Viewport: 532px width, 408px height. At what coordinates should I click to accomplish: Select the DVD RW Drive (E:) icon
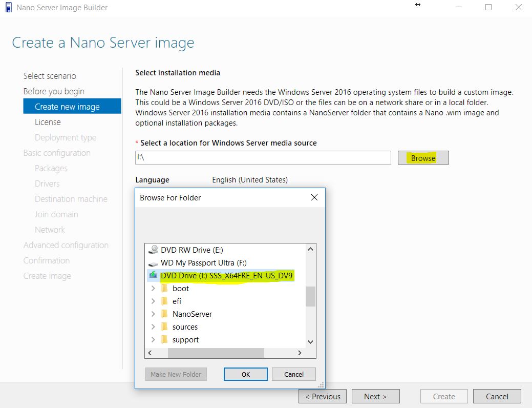[x=154, y=250]
